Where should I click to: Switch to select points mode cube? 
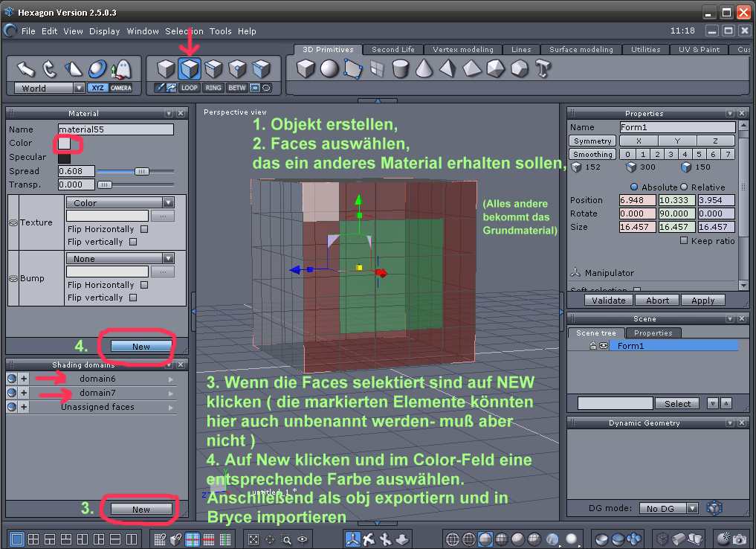[x=238, y=69]
